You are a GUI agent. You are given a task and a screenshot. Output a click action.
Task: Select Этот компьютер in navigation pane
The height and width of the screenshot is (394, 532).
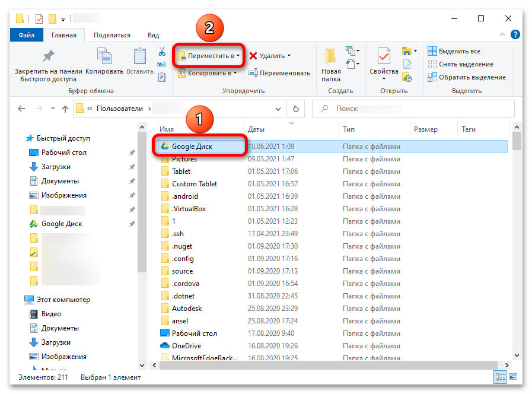[x=63, y=300]
